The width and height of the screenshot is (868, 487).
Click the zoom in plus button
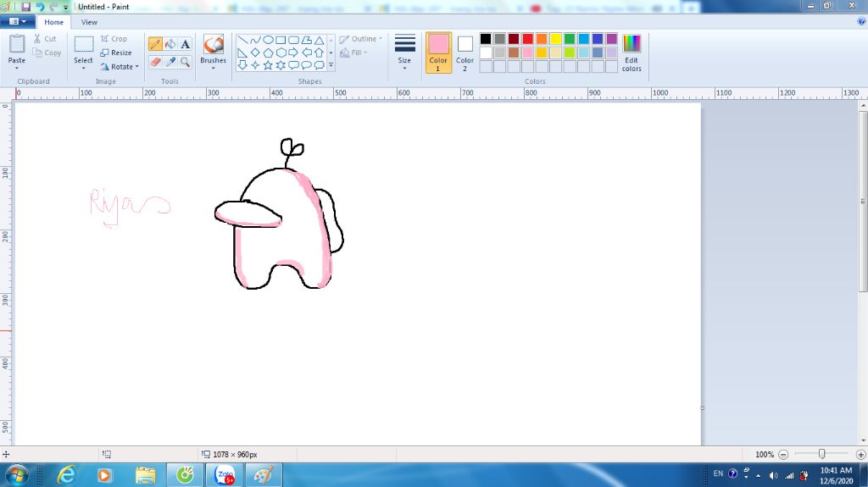coord(860,454)
